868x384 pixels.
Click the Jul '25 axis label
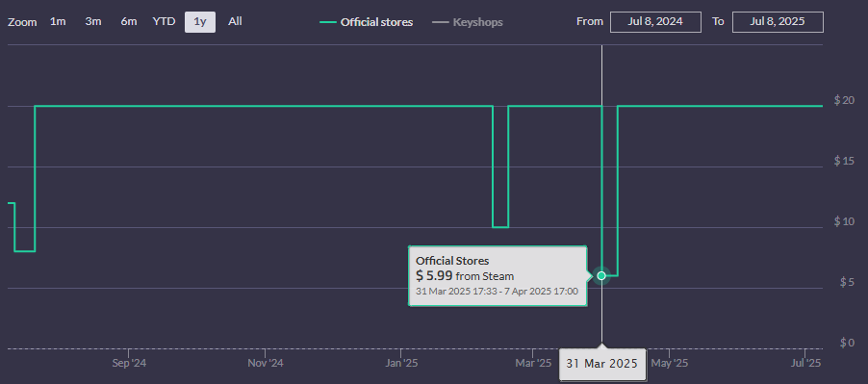(x=805, y=364)
